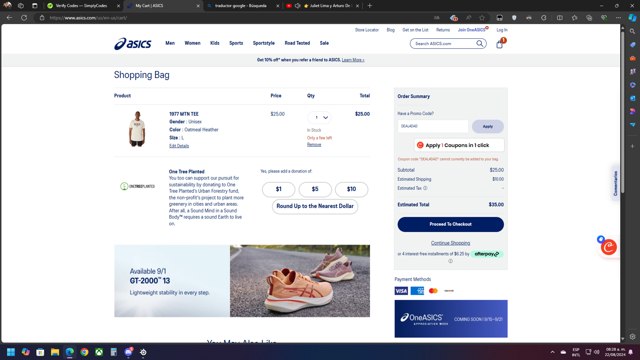Expand the Sports navigation menu
The width and height of the screenshot is (640, 360).
(x=236, y=43)
